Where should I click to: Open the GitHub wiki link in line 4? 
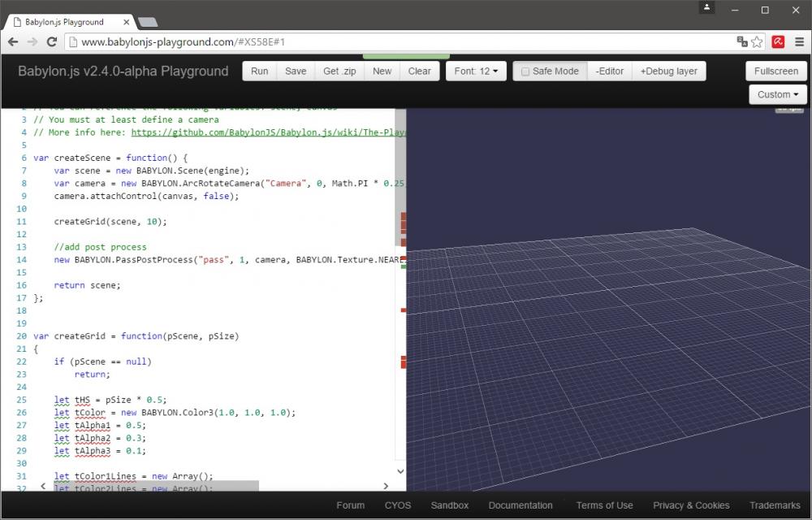(268, 132)
